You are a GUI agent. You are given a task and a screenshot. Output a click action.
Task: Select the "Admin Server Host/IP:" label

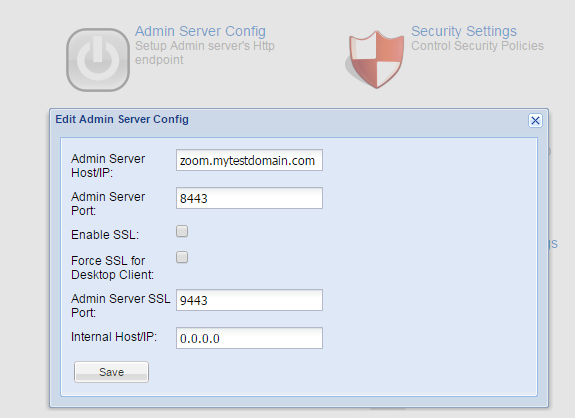click(x=108, y=166)
